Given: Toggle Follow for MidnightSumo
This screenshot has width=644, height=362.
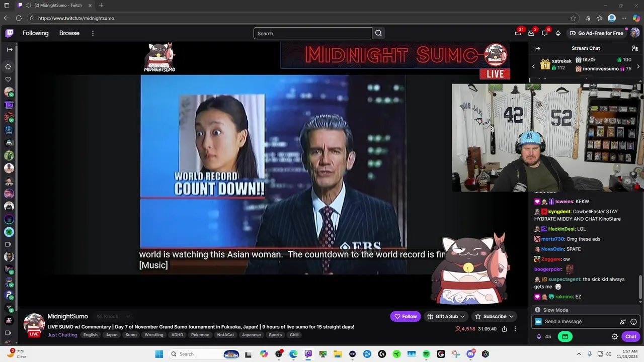Looking at the screenshot, I should point(406,316).
